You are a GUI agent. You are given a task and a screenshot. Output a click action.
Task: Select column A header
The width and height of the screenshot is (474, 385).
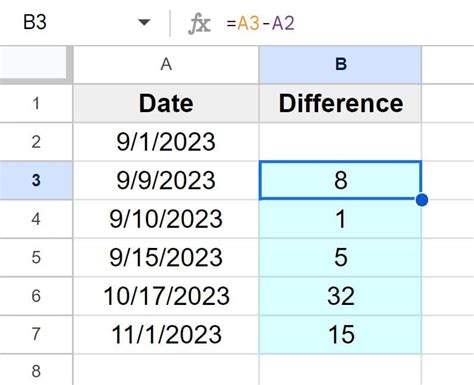(x=166, y=64)
